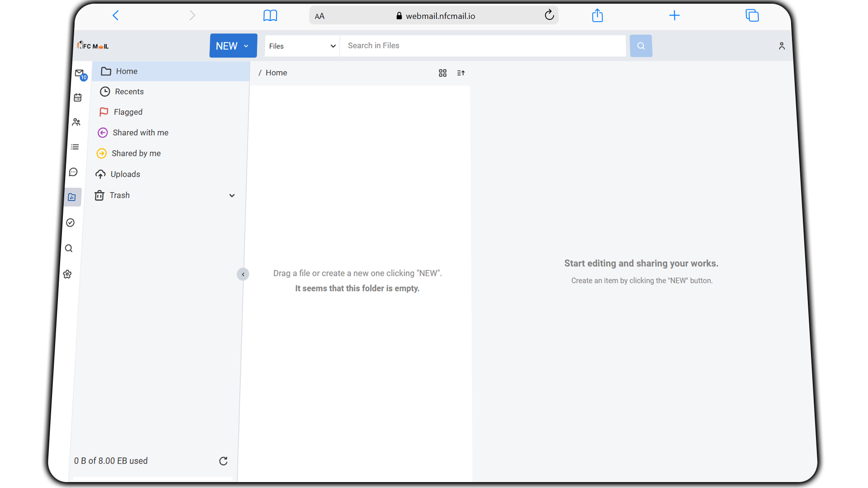Open the Trash folder
868x488 pixels.
[119, 196]
